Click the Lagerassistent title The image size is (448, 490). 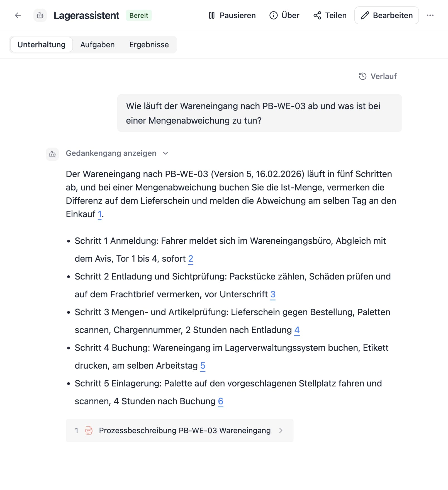(x=86, y=15)
